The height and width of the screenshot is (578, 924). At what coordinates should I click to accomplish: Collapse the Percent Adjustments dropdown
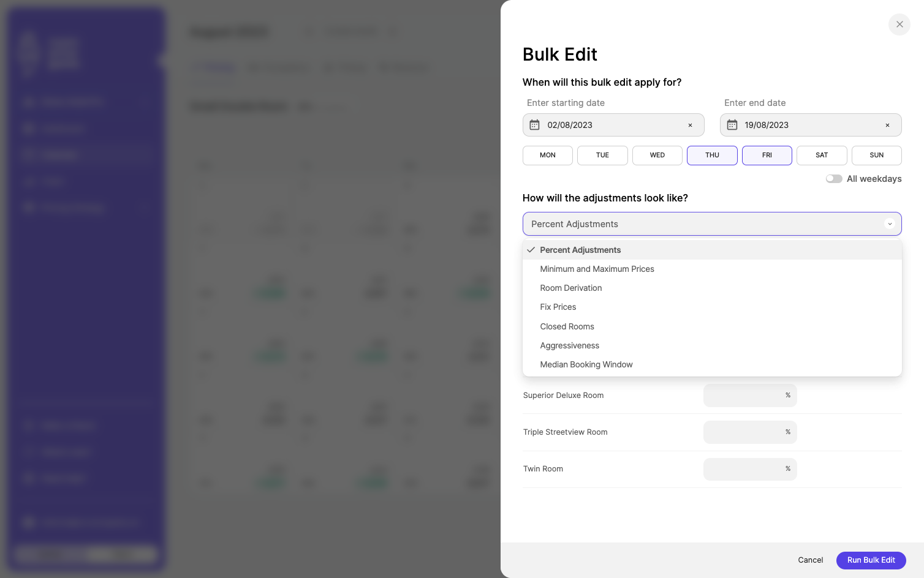click(x=712, y=224)
